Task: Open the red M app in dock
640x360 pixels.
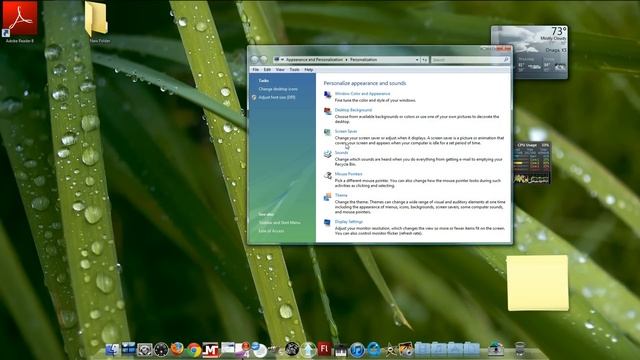Action: tap(210, 350)
